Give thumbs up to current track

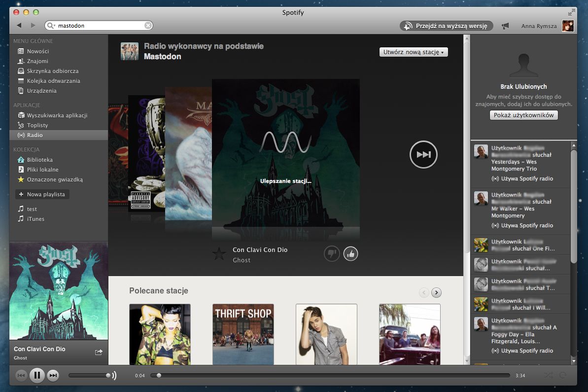pos(350,254)
